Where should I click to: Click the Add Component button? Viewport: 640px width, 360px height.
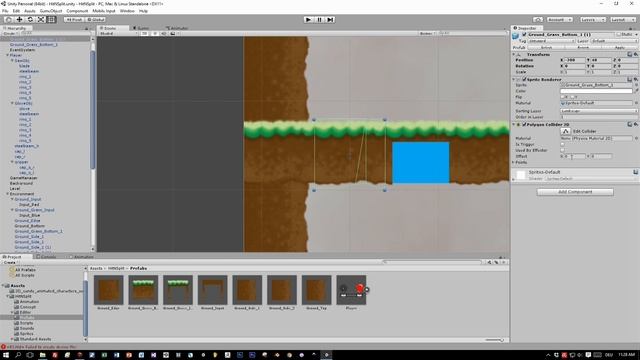tap(575, 192)
